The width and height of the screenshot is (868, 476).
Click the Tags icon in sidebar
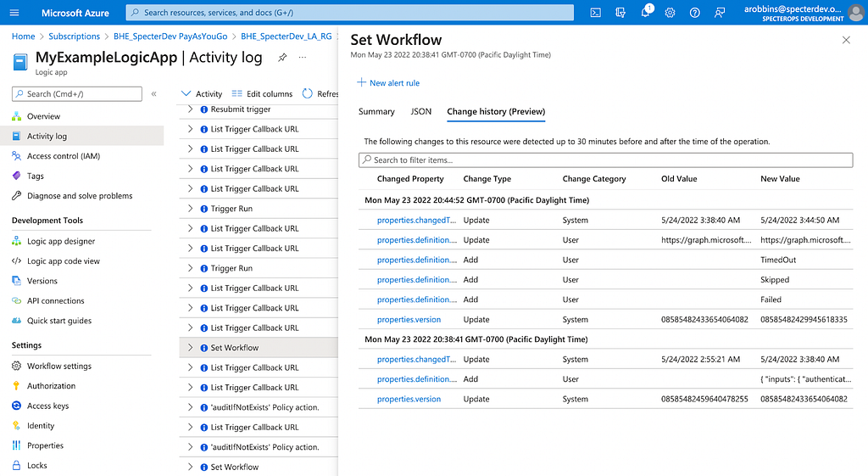[17, 176]
